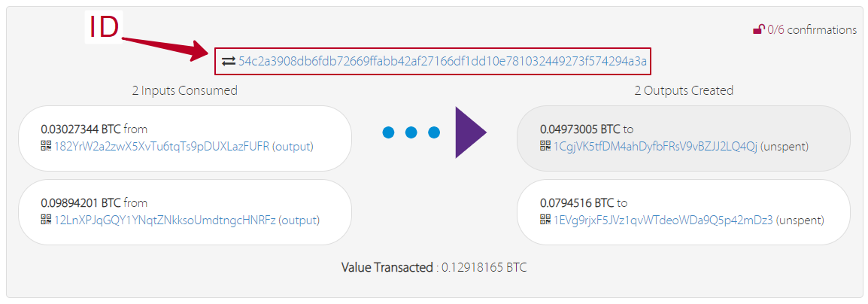The height and width of the screenshot is (304, 868).
Task: Click the transaction swap arrows icon
Action: (229, 62)
